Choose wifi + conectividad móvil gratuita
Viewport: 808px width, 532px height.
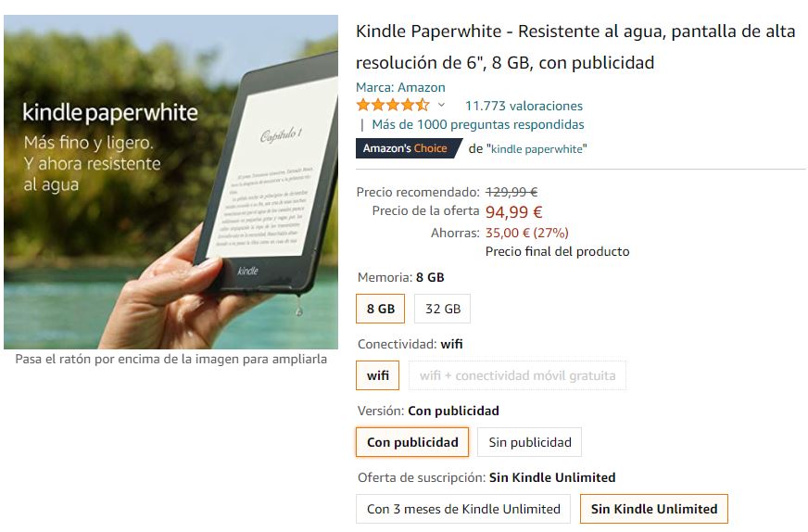coord(517,375)
